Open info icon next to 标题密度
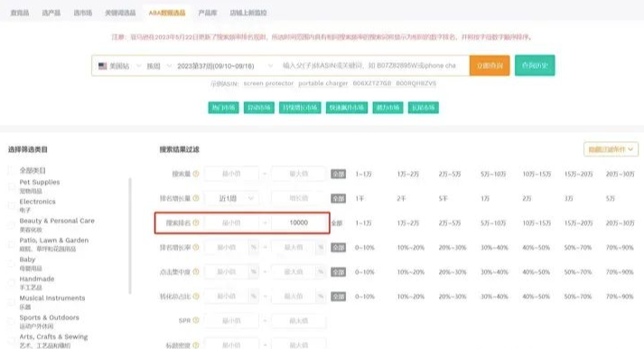This screenshot has width=644, height=349. coord(196,344)
